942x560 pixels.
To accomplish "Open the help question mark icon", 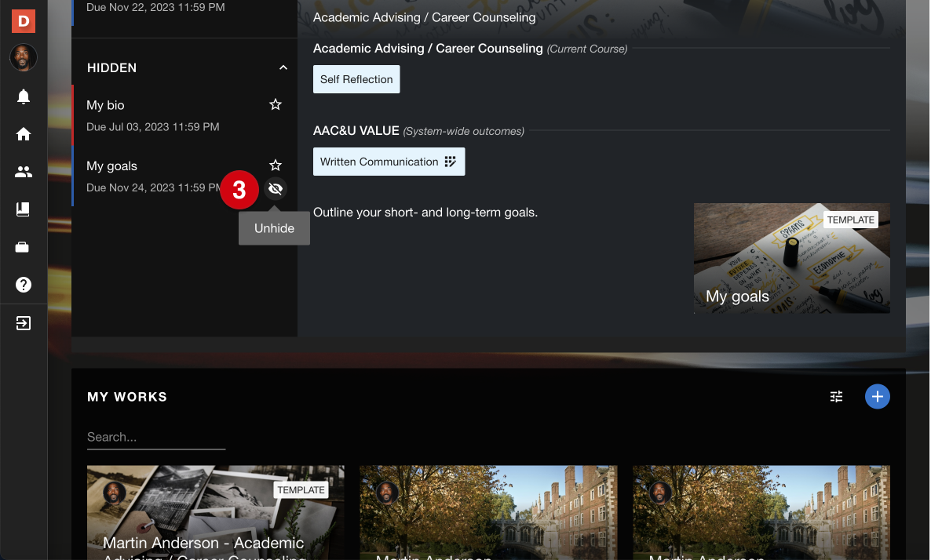I will tap(24, 285).
